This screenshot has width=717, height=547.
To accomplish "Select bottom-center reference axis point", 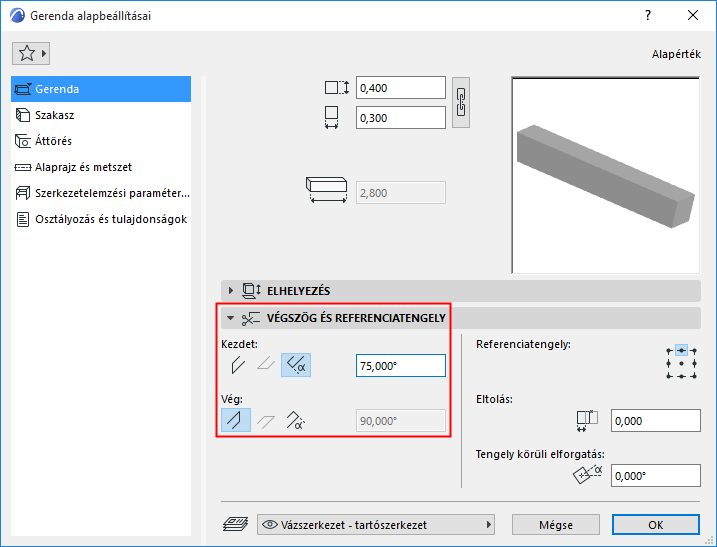I will click(x=681, y=376).
